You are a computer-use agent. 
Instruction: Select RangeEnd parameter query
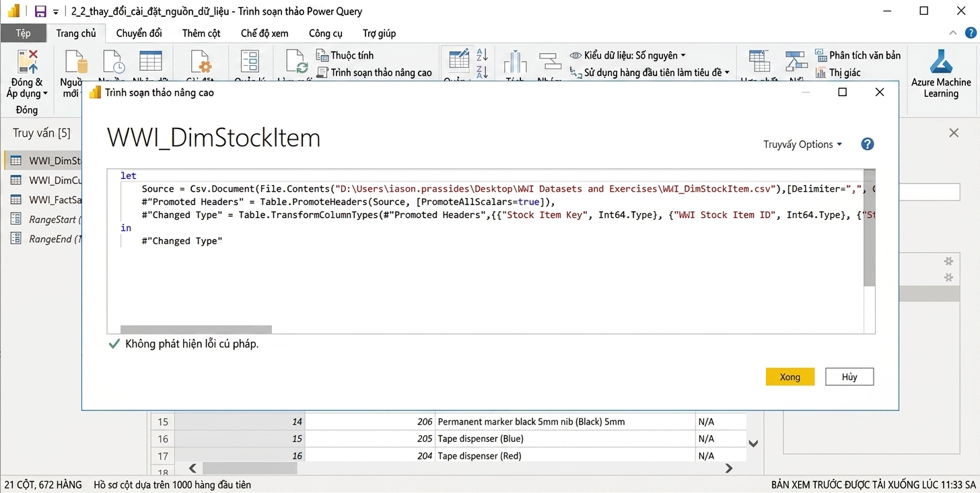point(44,239)
